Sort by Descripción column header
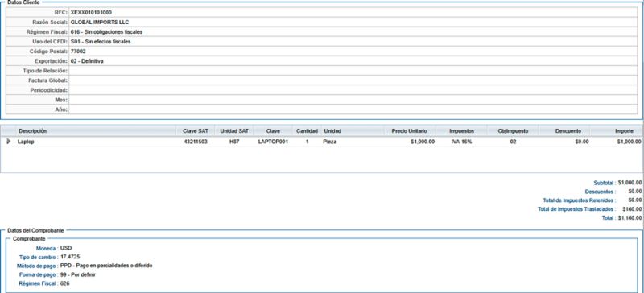This screenshot has height=293, width=644. click(x=32, y=131)
